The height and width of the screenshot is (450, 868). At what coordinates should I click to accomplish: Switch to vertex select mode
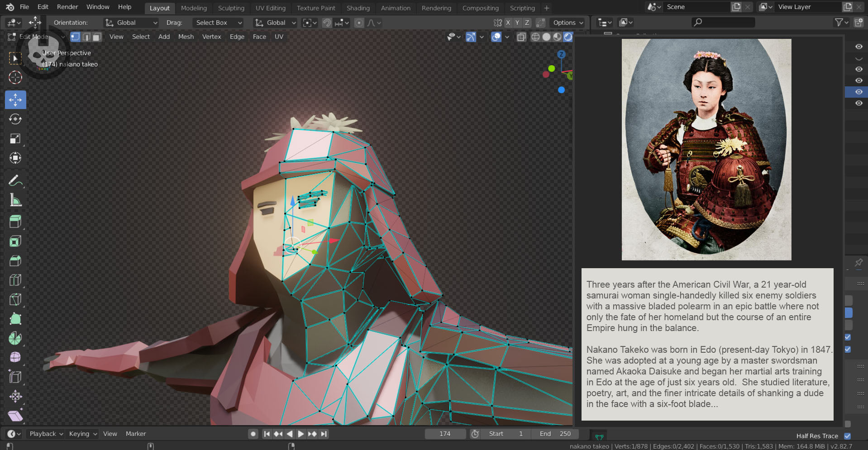76,37
